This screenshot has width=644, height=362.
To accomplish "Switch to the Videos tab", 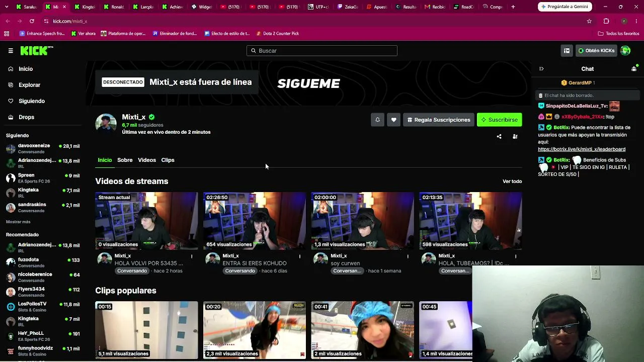I will click(147, 160).
